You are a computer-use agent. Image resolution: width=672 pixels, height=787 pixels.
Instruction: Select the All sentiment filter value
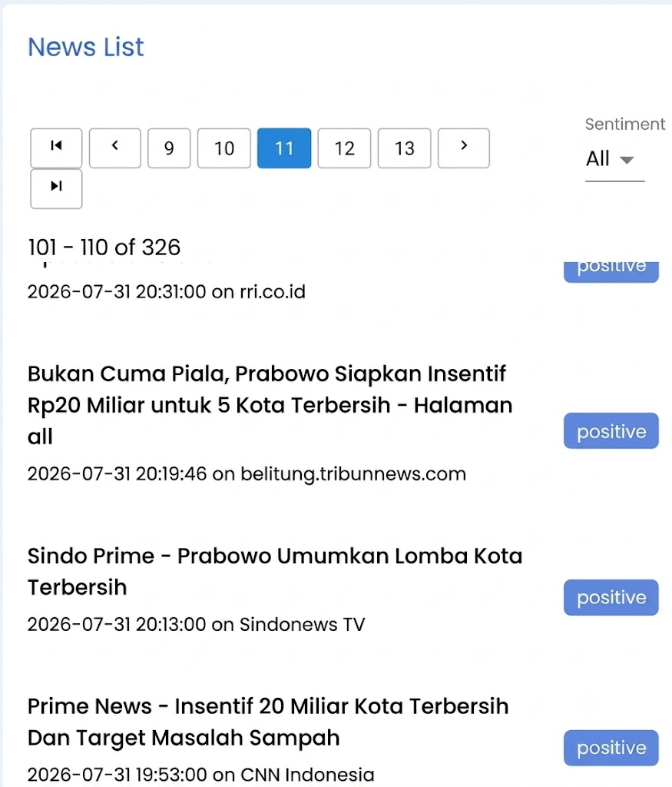click(x=615, y=159)
